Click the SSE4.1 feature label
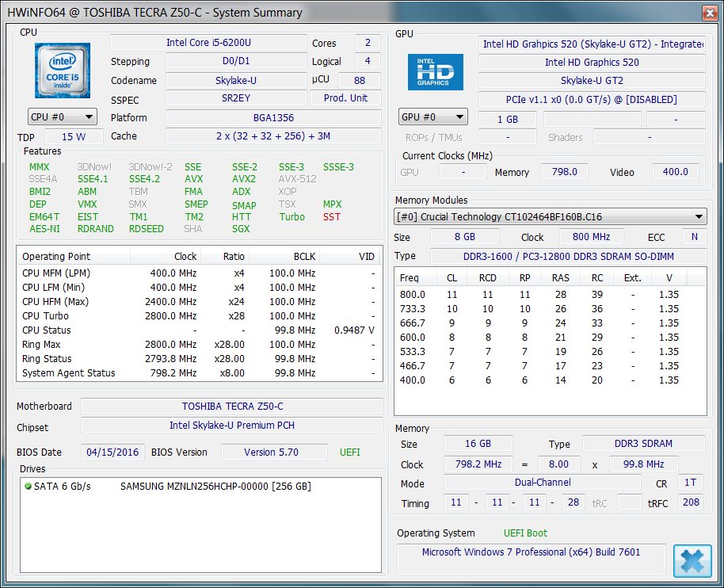724x588 pixels. 93,179
